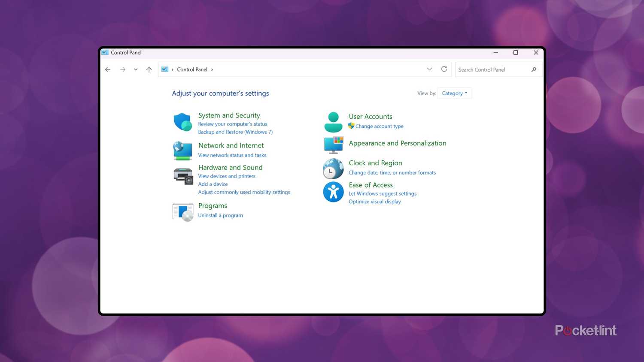
Task: Open recent pages via the navigation chevron dropdown
Action: [x=136, y=69]
